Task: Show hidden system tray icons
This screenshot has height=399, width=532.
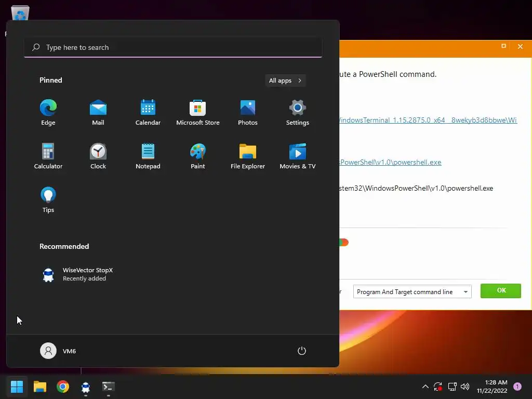Action: 425,387
